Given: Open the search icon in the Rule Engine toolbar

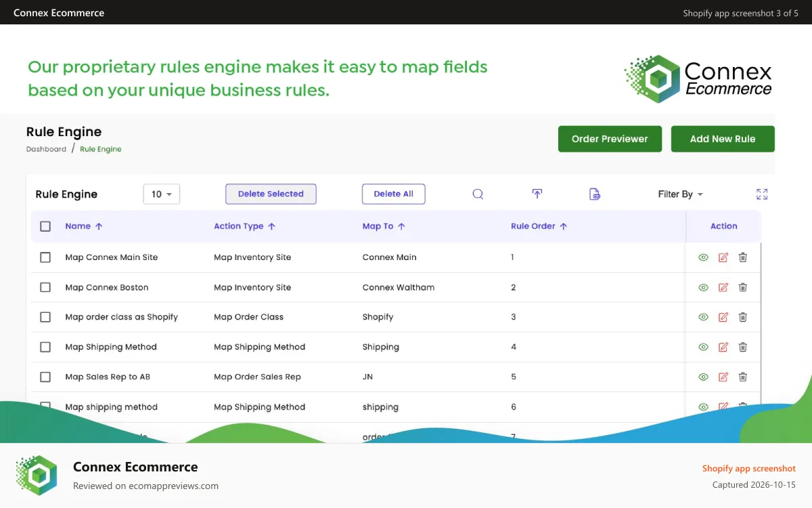Looking at the screenshot, I should [478, 194].
